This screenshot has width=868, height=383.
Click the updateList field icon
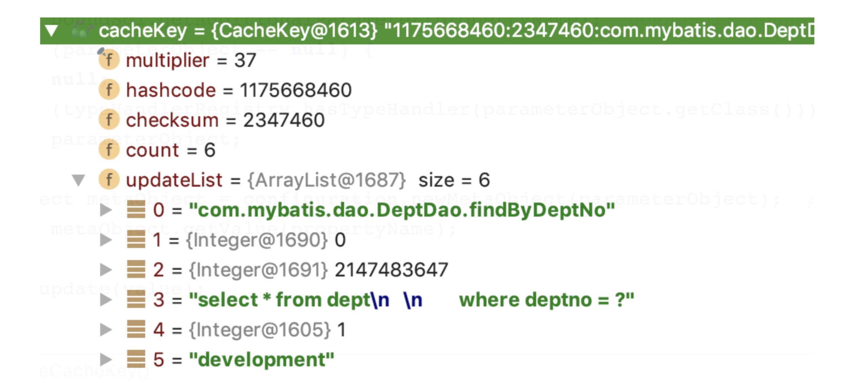(x=109, y=180)
